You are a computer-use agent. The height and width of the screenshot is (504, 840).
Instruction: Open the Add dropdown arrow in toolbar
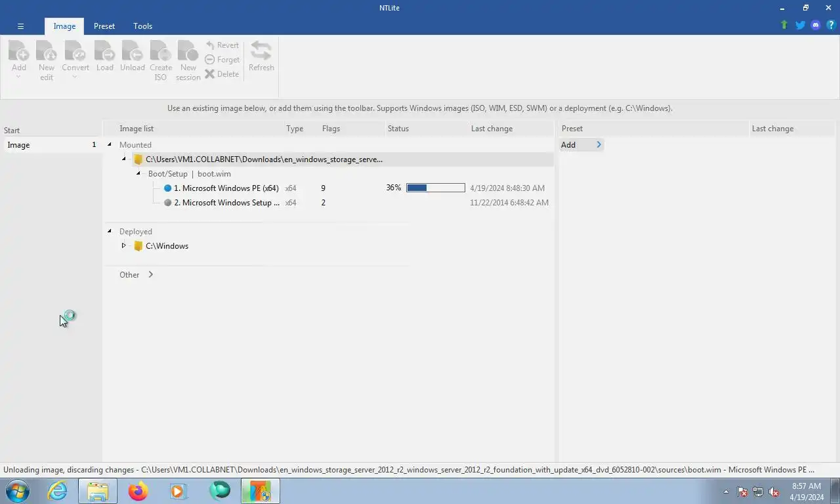tap(19, 77)
